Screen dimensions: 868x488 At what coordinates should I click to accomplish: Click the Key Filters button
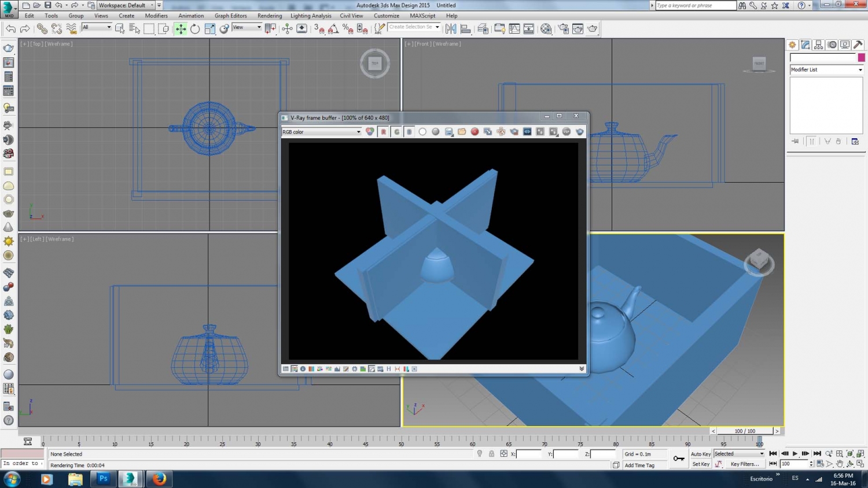745,464
